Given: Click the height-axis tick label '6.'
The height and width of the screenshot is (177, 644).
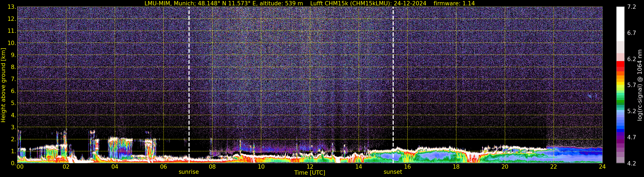Looking at the screenshot, I should (13, 91).
